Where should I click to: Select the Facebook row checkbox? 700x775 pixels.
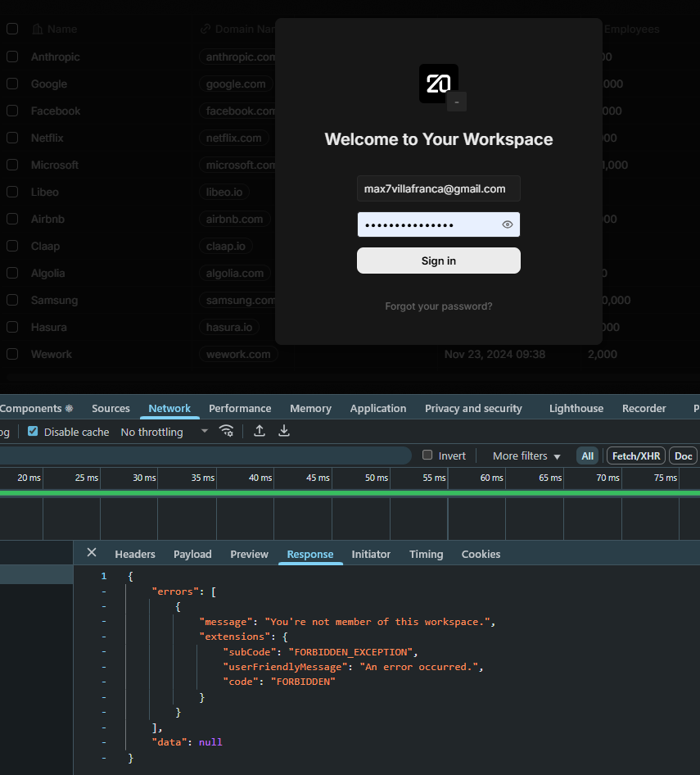tap(12, 111)
